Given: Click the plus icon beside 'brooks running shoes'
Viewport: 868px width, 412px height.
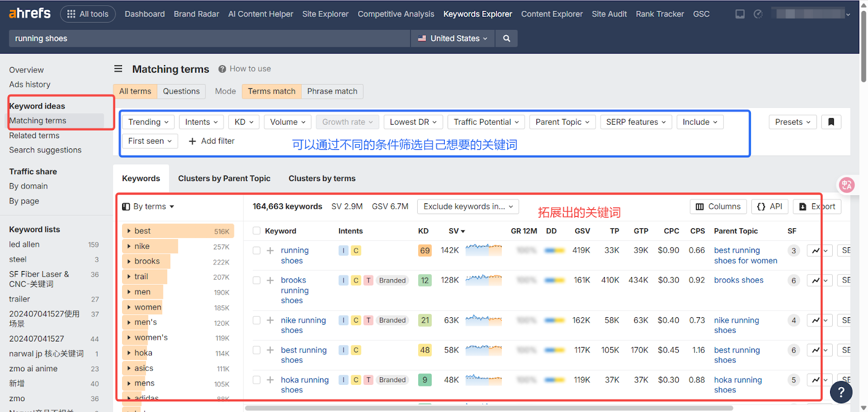Looking at the screenshot, I should [270, 280].
